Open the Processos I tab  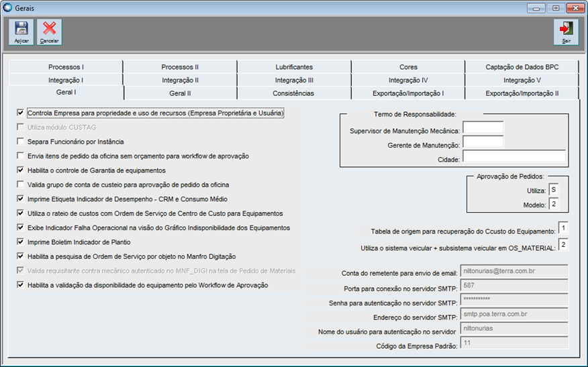[x=66, y=66]
